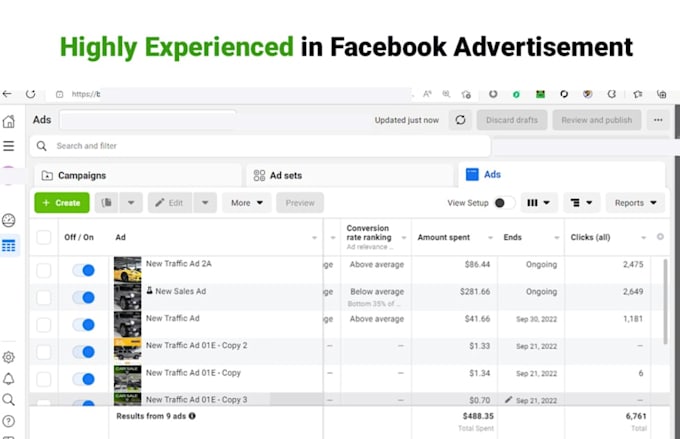Check the box for New Traffic Ad 01E - Copy 2
Image resolution: width=680 pixels, height=439 pixels.
click(x=44, y=352)
